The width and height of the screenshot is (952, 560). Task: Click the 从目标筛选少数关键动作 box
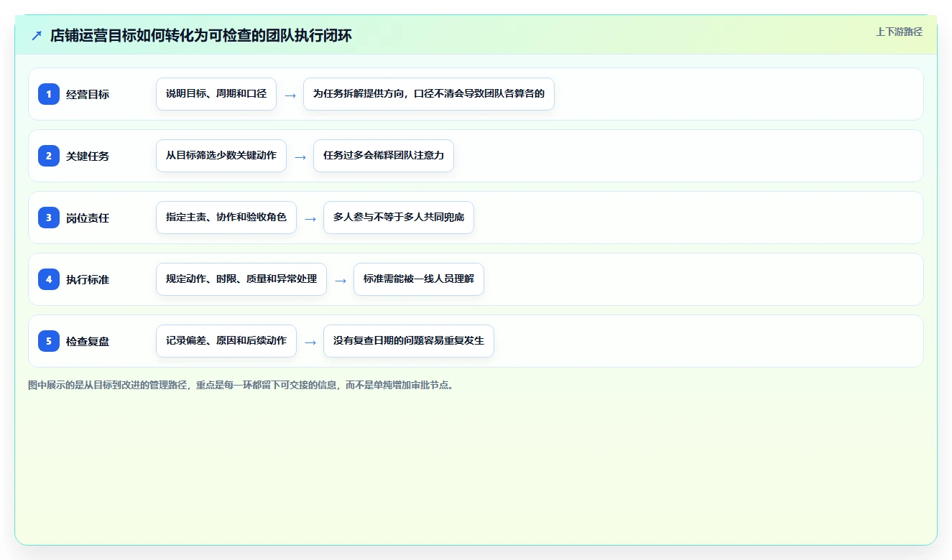point(221,156)
